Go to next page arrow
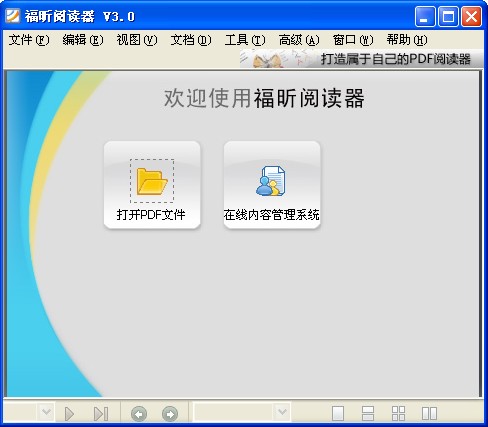 coord(69,414)
